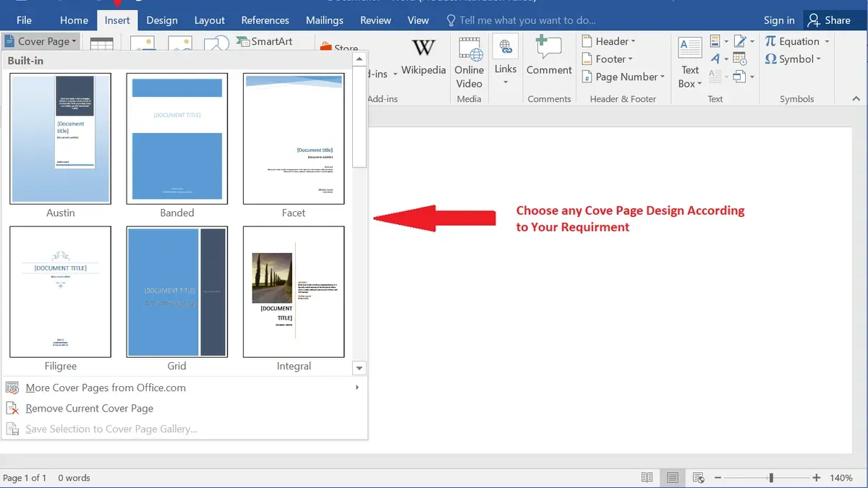Switch to the Home tab

click(74, 20)
